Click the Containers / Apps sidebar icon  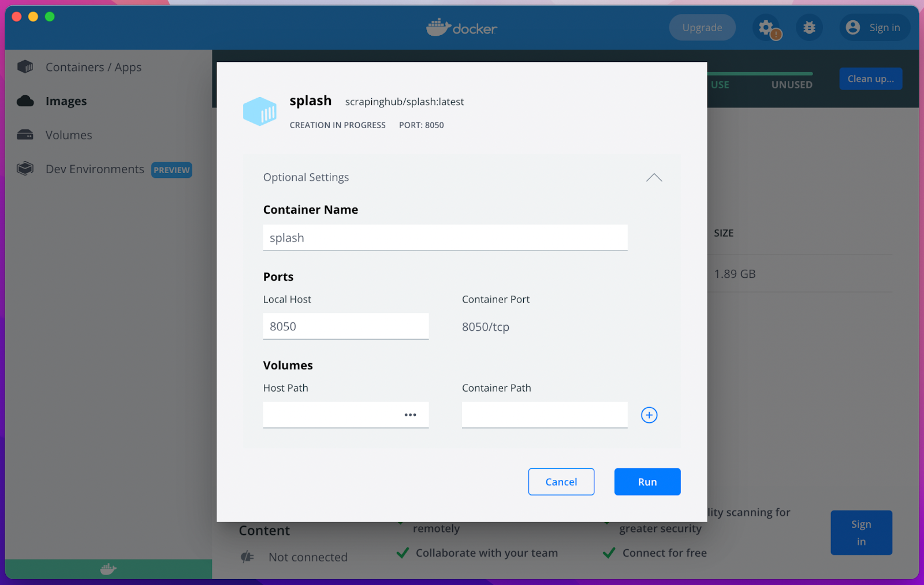(x=25, y=67)
